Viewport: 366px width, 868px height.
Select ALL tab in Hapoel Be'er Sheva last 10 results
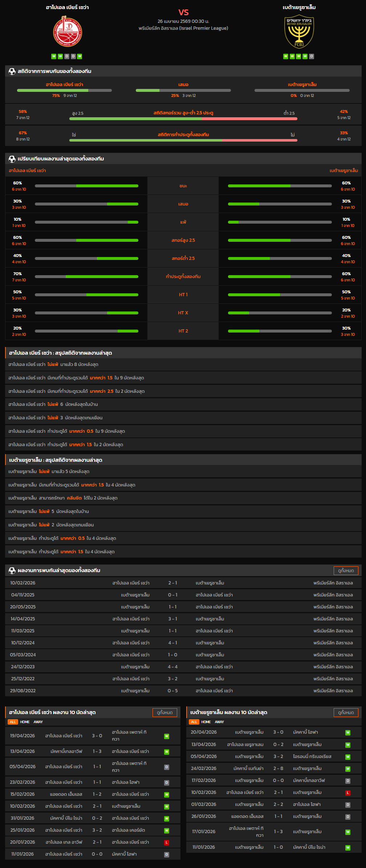13,722
